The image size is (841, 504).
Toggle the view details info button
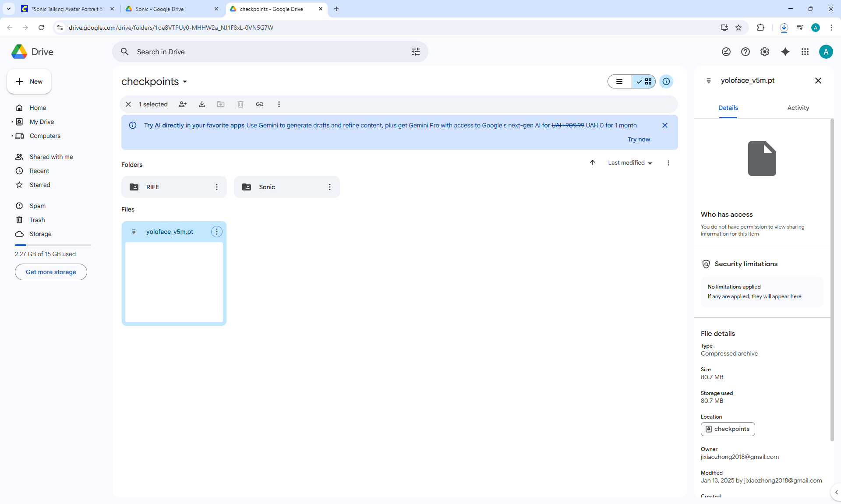click(x=666, y=81)
